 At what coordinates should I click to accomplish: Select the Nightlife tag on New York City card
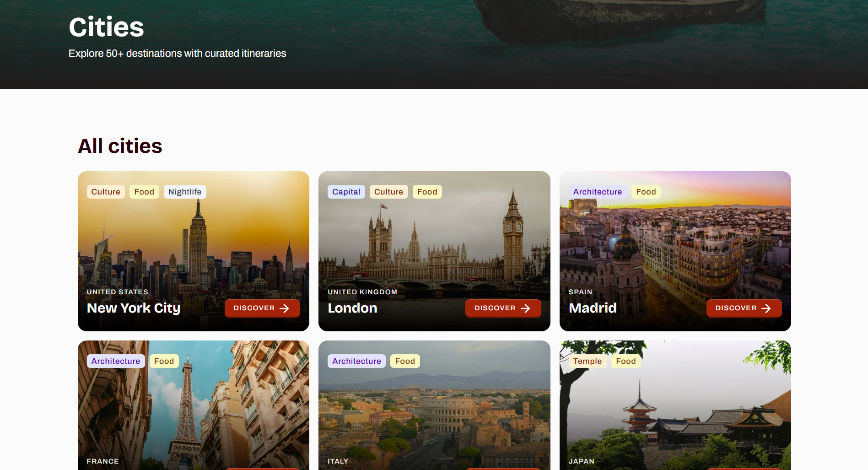point(185,192)
